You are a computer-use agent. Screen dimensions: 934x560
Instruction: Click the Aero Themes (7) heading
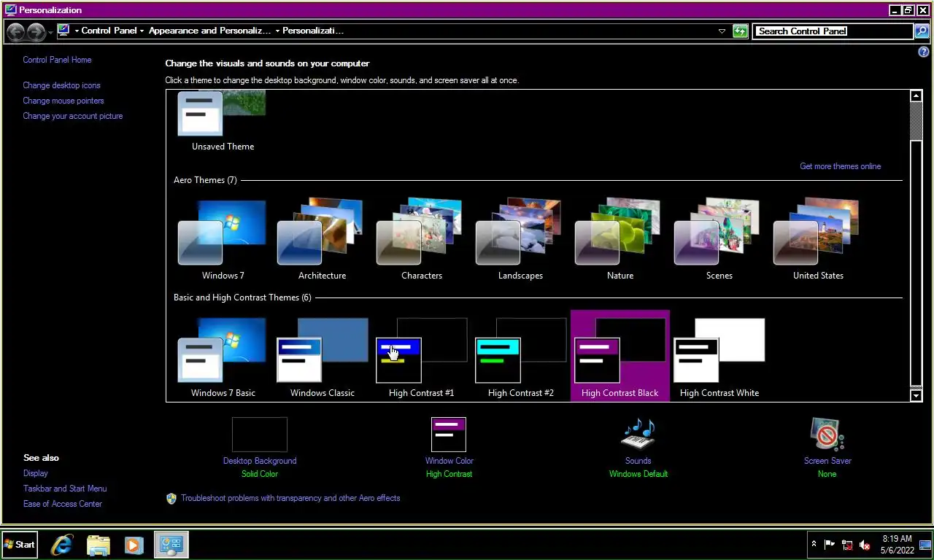pos(205,180)
